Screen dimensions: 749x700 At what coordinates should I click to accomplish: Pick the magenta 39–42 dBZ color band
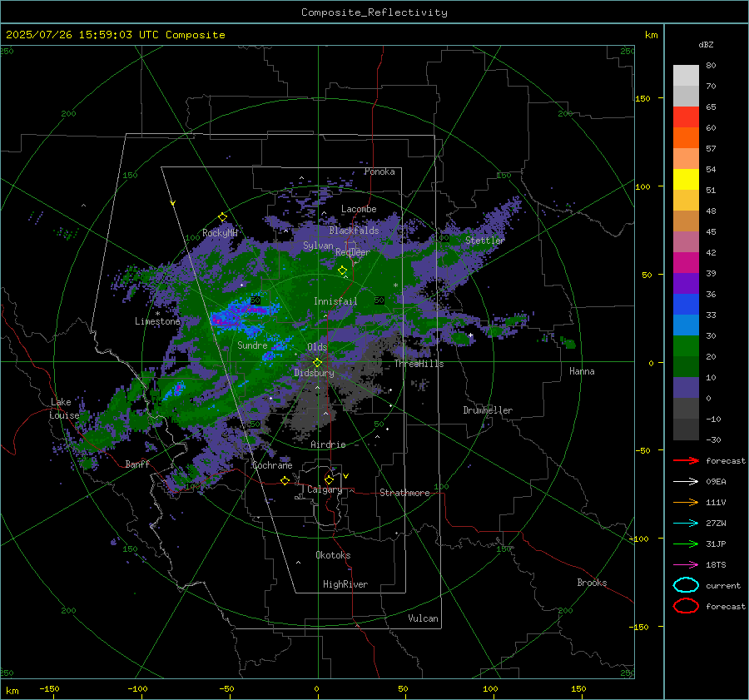click(686, 263)
